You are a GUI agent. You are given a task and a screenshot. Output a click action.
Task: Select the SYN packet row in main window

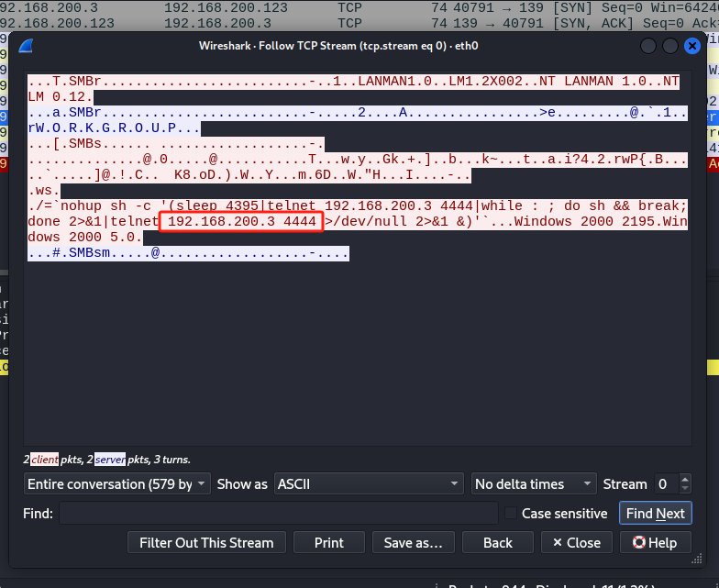click(359, 7)
